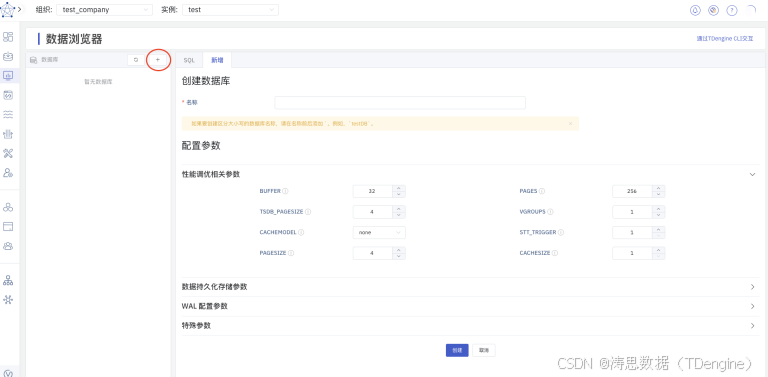
Task: Open the window panel sidebar icon
Action: [x=8, y=226]
